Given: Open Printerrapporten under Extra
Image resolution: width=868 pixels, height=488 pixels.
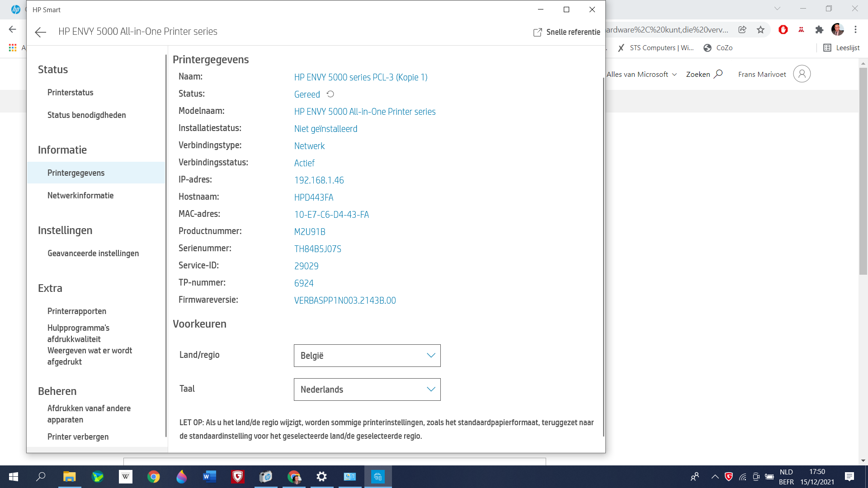Looking at the screenshot, I should [x=77, y=311].
